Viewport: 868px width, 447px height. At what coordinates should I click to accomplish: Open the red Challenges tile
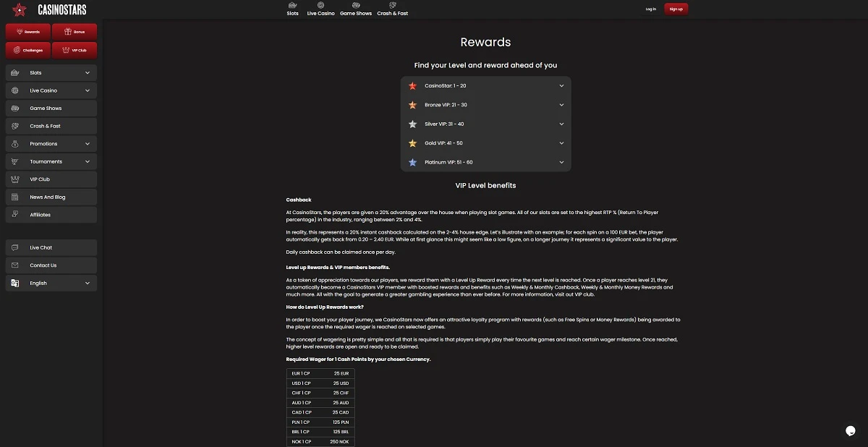[27, 51]
